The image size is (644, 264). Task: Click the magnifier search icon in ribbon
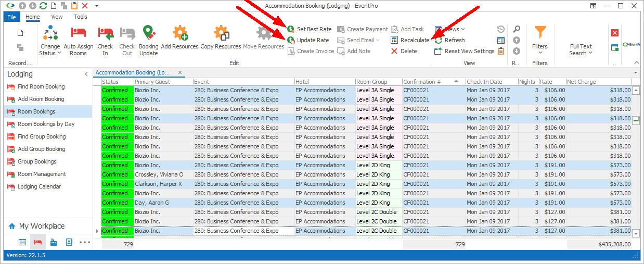517,29
